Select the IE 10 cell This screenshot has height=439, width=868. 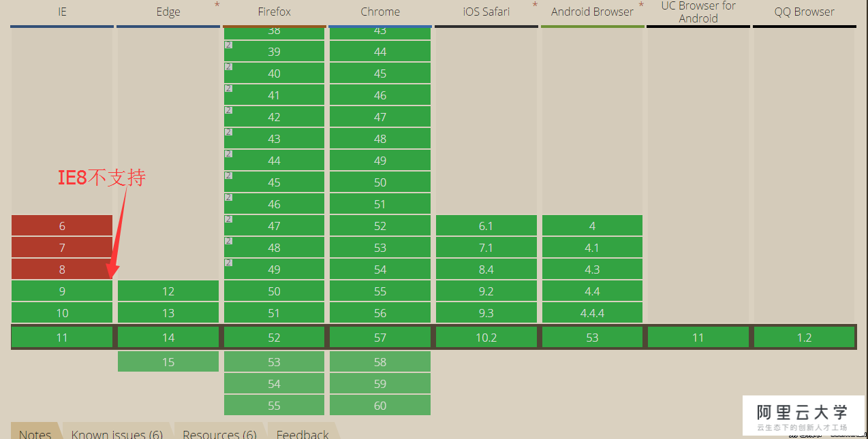coord(62,313)
